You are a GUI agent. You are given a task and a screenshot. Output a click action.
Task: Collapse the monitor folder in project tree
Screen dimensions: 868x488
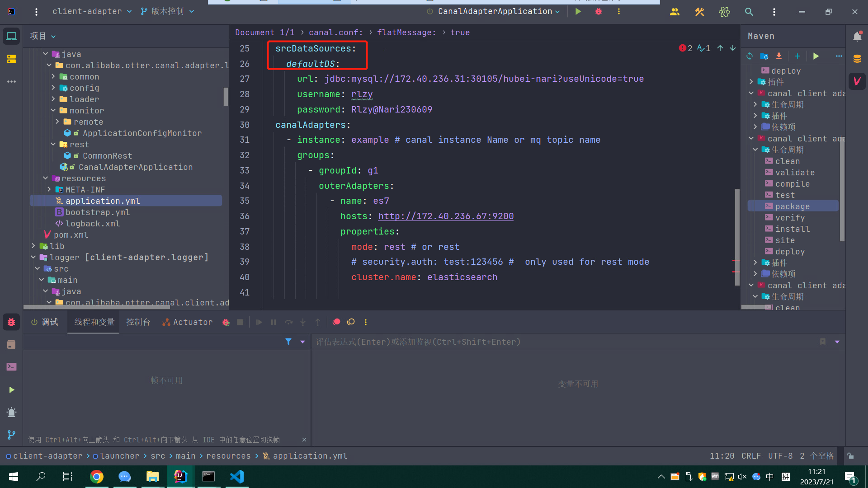[x=53, y=110]
